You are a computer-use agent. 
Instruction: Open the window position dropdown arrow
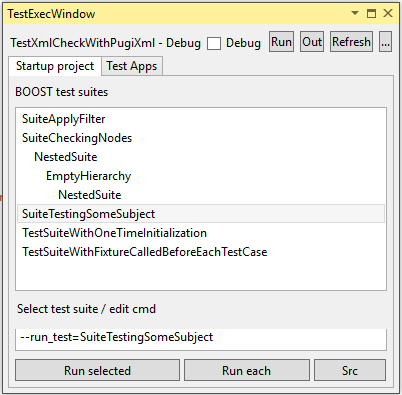355,13
